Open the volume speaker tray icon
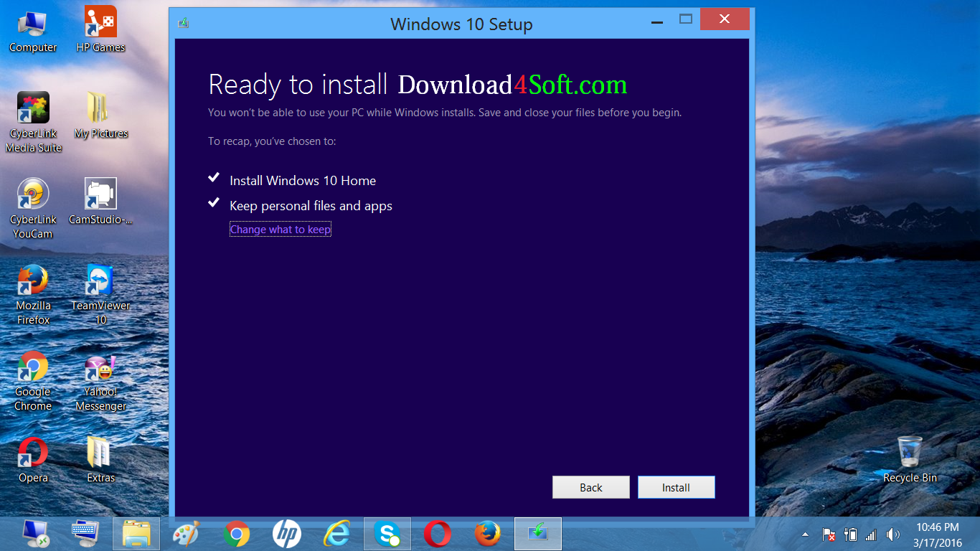Screen dimensions: 980x551 coord(892,534)
